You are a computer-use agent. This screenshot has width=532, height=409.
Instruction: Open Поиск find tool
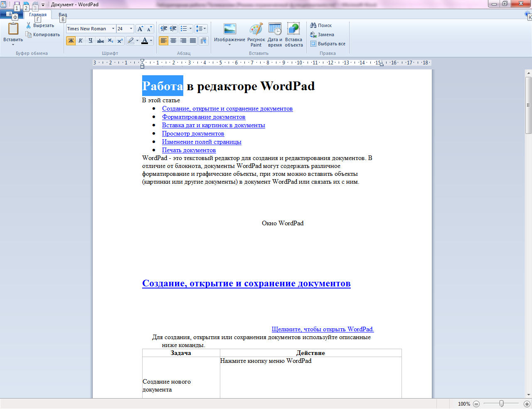coord(321,25)
